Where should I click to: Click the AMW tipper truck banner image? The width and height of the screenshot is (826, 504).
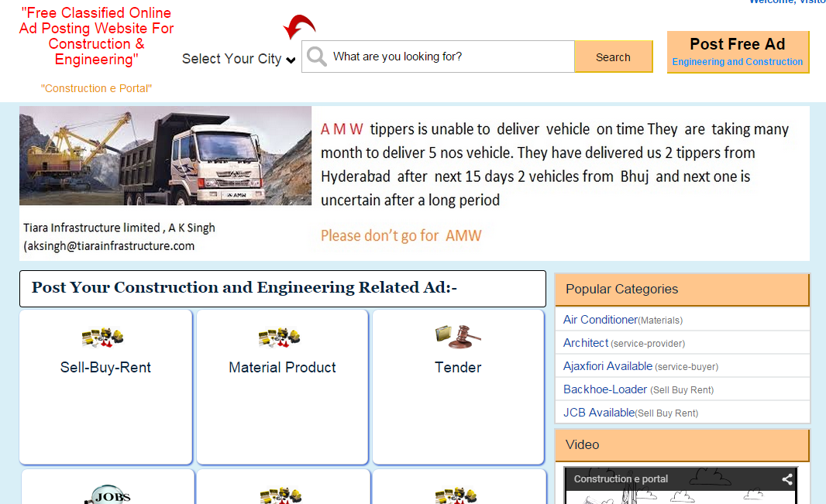click(x=165, y=156)
